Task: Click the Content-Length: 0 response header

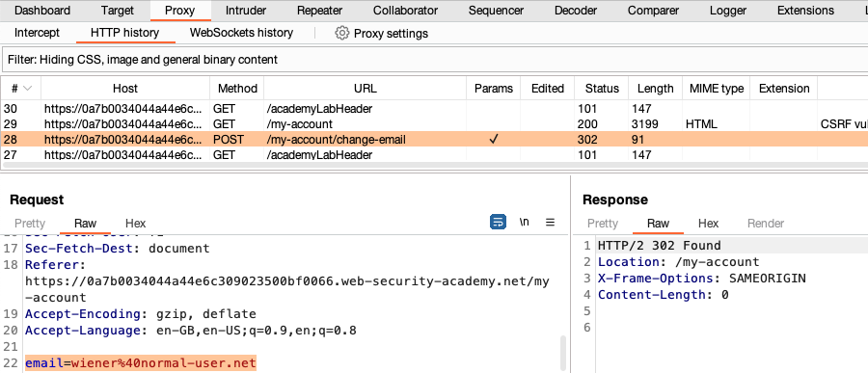Action: (664, 294)
